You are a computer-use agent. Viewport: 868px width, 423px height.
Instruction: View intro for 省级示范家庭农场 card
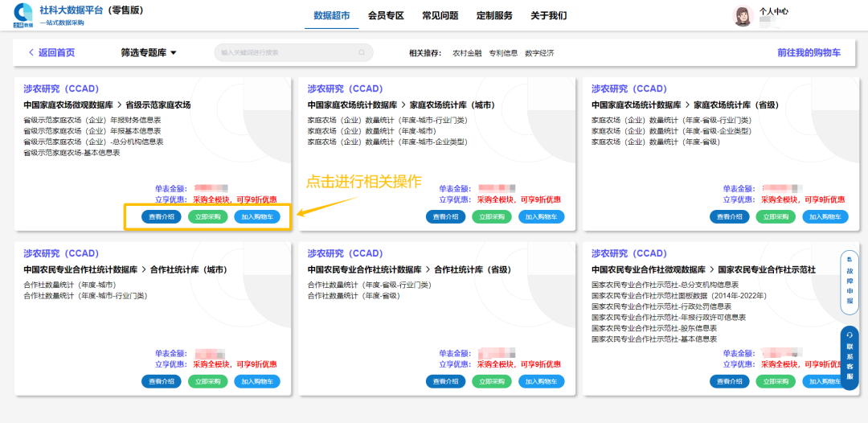point(161,217)
